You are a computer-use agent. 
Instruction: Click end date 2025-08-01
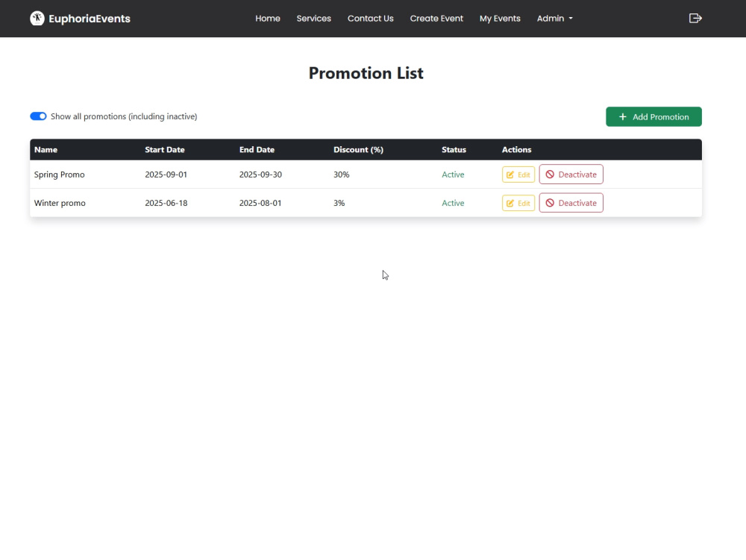(260, 203)
